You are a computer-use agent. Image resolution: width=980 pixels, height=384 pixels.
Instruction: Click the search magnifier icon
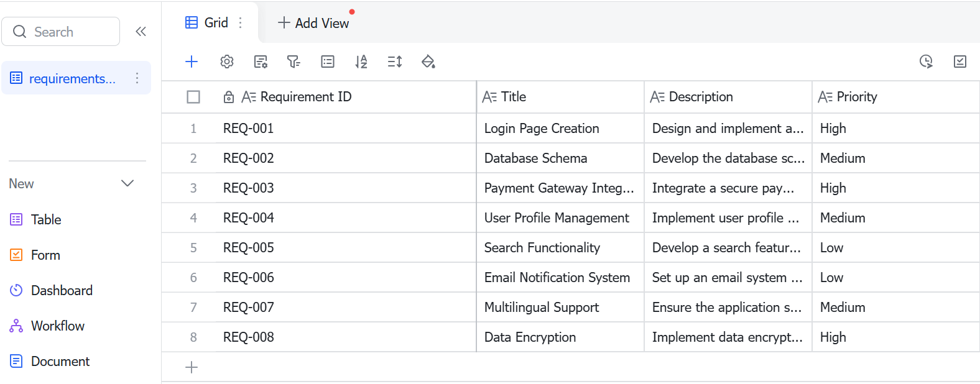point(20,32)
